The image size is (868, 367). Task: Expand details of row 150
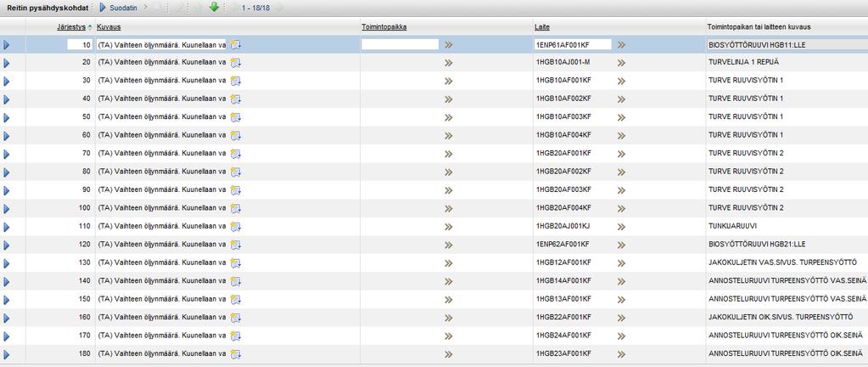[x=7, y=300]
